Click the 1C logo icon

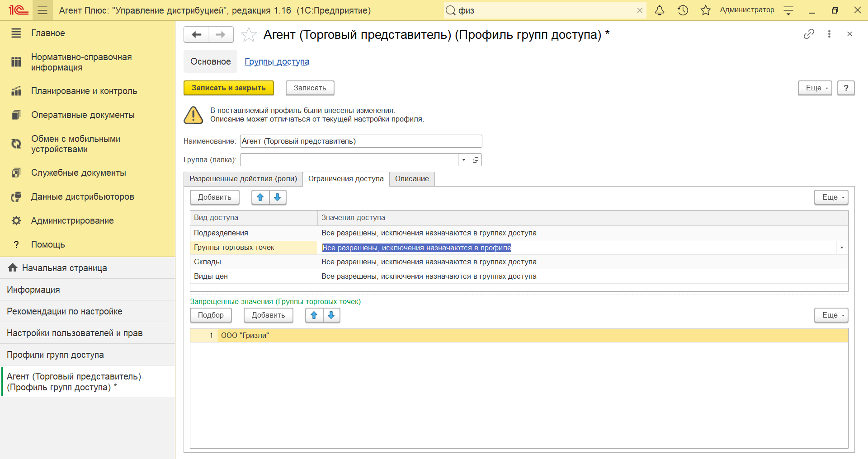18,10
